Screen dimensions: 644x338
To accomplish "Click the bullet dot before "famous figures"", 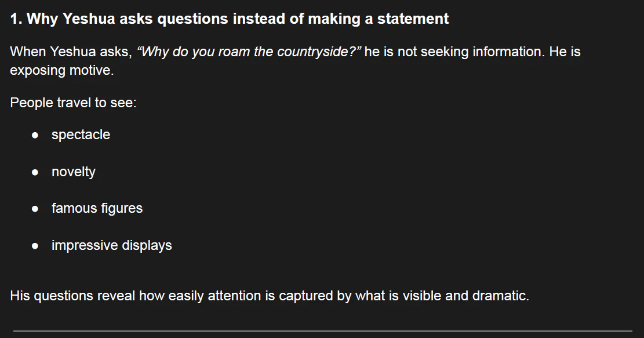I will 35,209.
